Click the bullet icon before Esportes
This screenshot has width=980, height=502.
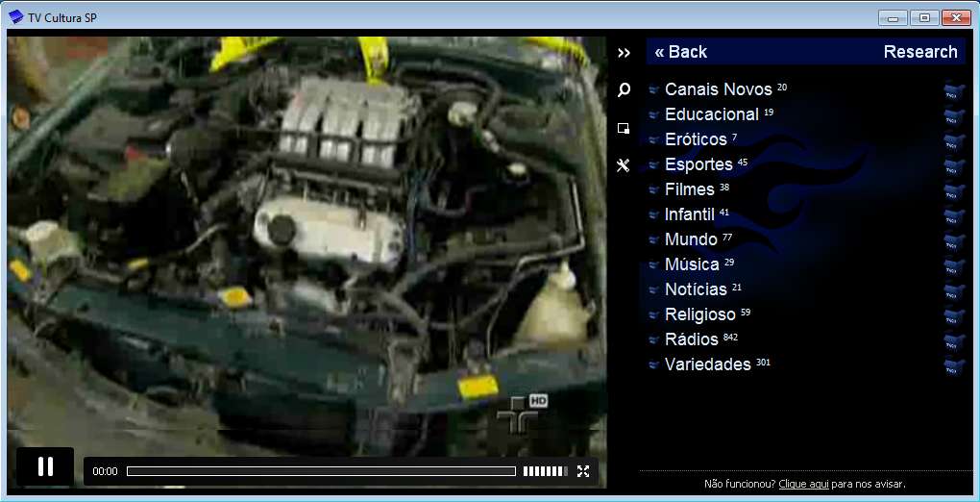click(x=653, y=165)
